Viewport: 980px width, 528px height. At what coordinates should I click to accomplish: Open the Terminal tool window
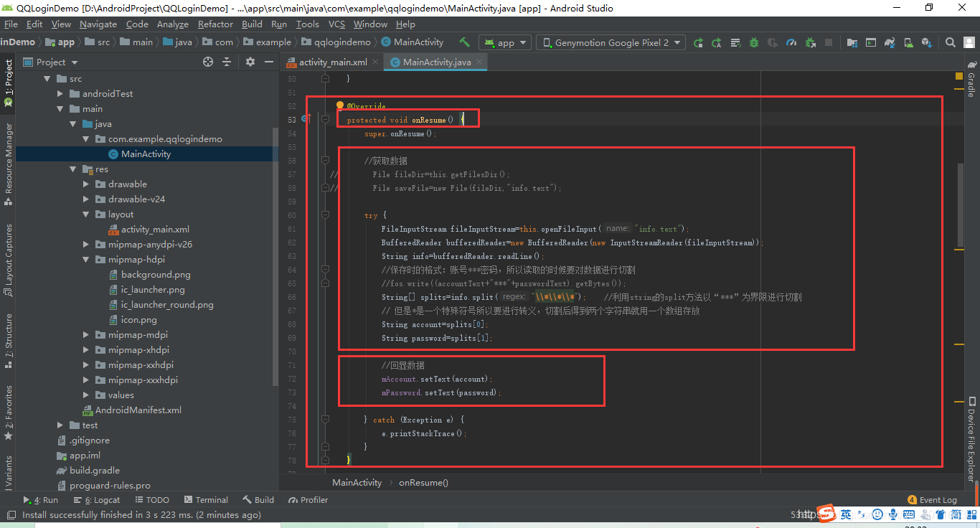(x=206, y=500)
